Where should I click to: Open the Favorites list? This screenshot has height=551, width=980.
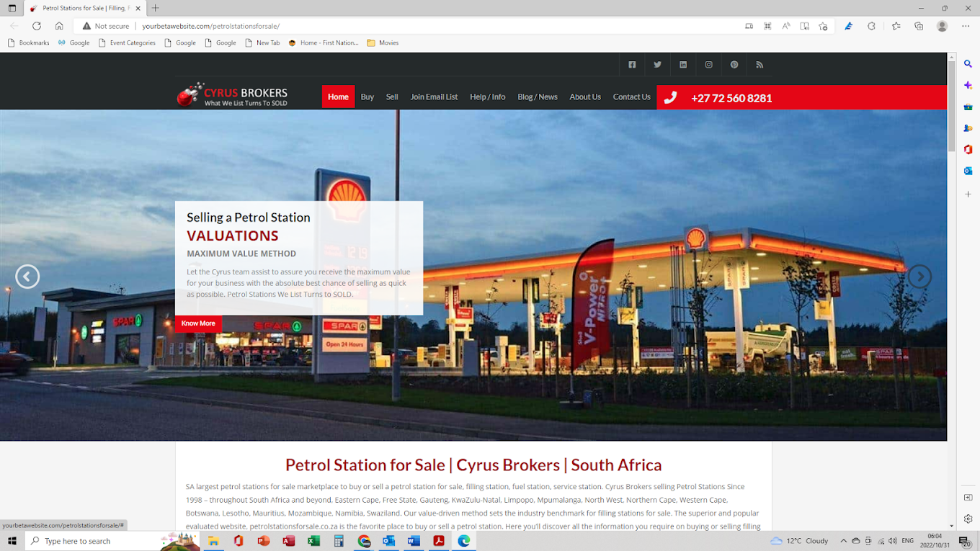(896, 26)
